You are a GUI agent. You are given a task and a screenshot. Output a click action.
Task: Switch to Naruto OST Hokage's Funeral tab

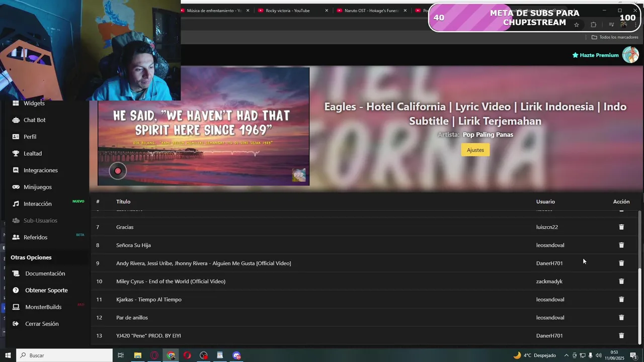click(370, 11)
